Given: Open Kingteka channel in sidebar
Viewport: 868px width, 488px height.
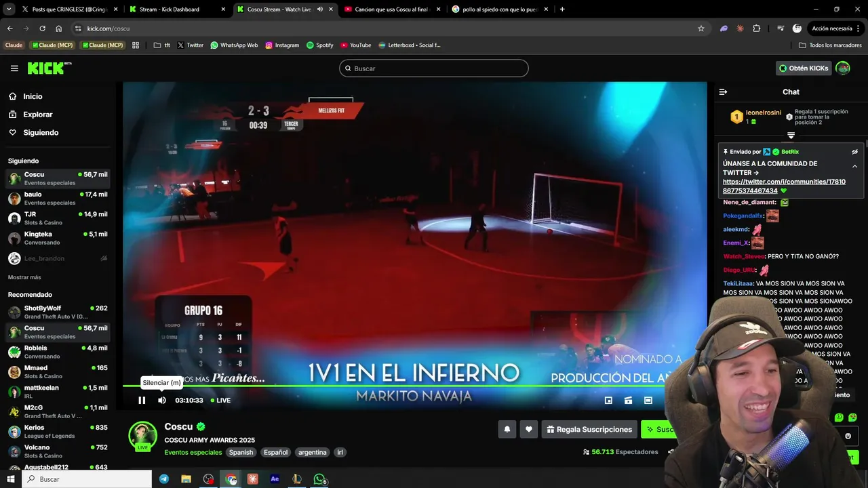Looking at the screenshot, I should click(58, 238).
